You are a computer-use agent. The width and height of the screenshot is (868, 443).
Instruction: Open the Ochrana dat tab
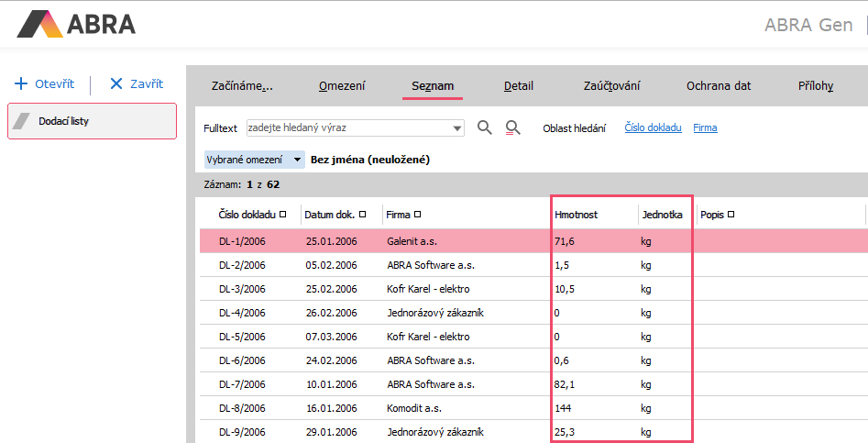[719, 86]
